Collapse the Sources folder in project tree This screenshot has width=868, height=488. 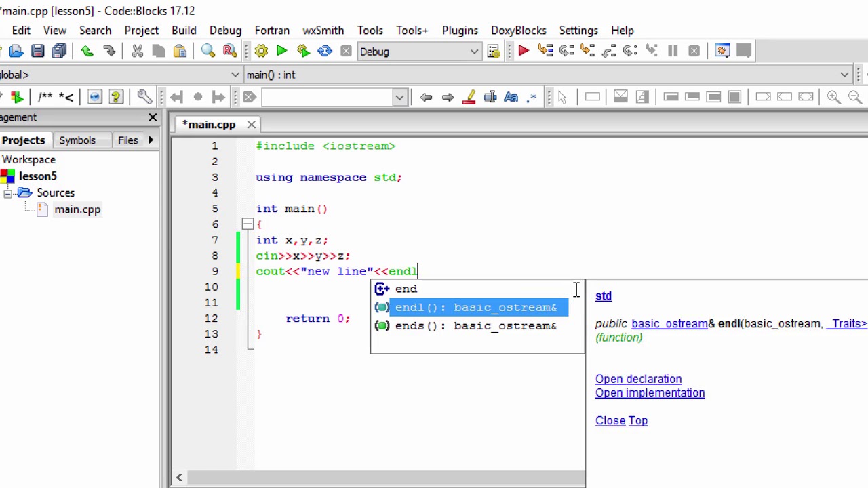pyautogui.click(x=8, y=193)
